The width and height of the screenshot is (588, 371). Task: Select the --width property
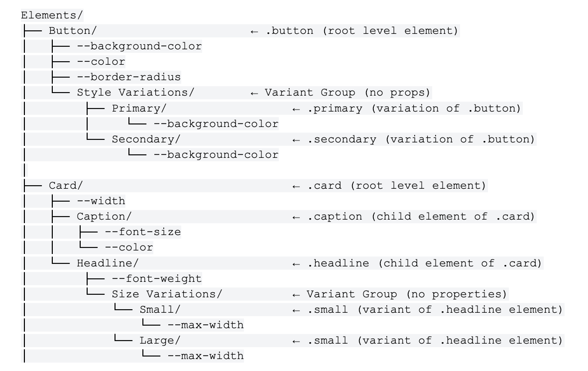click(101, 201)
